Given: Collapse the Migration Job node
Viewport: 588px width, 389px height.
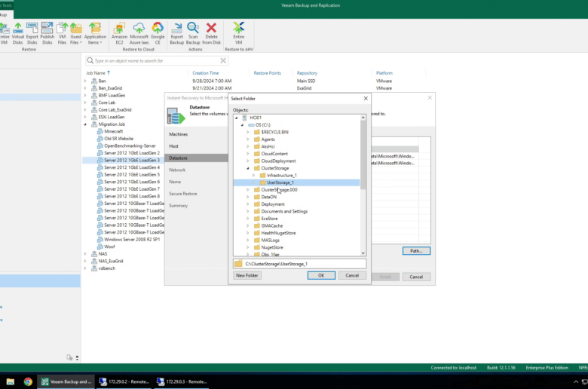Looking at the screenshot, I should click(85, 124).
